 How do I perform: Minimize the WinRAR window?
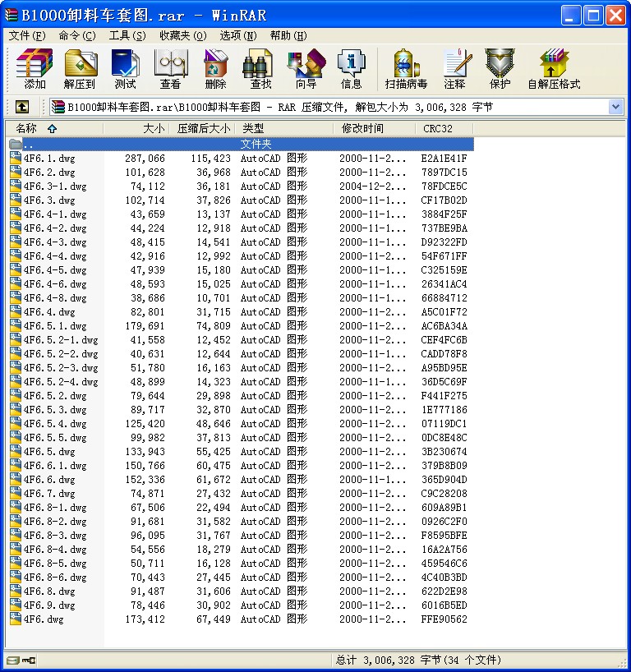pos(570,16)
